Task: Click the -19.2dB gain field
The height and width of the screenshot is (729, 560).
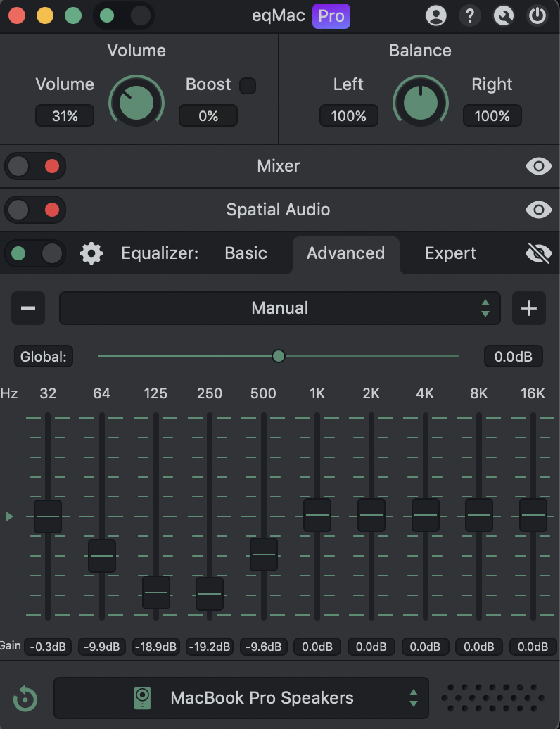Action: click(210, 647)
